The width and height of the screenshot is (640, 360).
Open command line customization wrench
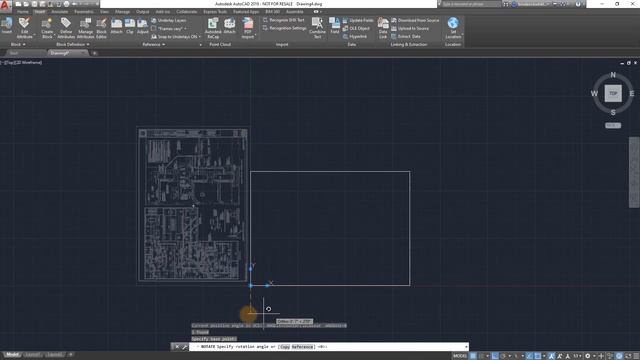tap(184, 347)
